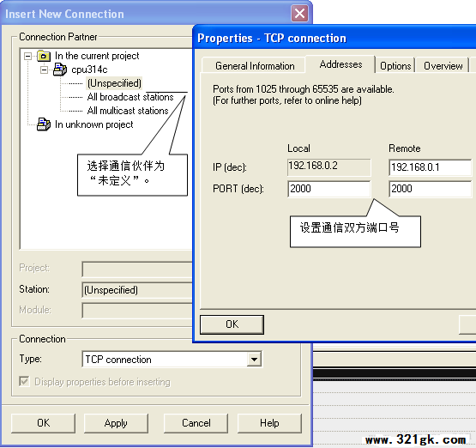
Task: Select All broadcast stations entry
Action: coord(130,97)
